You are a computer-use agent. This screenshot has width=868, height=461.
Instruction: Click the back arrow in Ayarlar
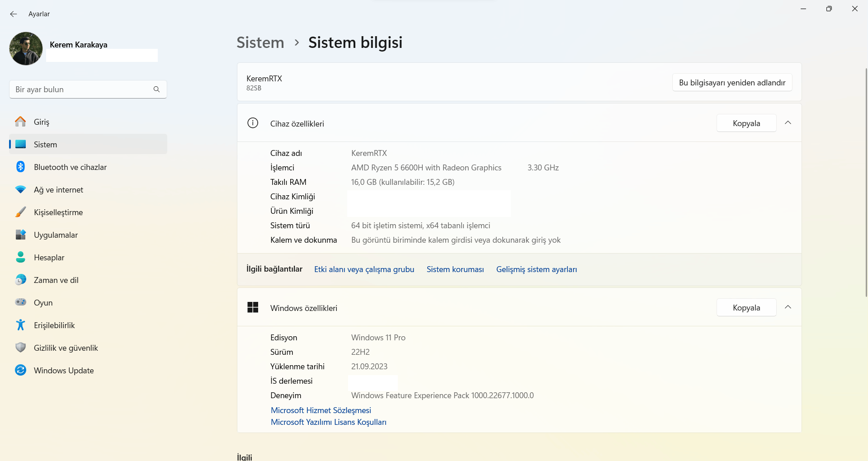point(14,14)
